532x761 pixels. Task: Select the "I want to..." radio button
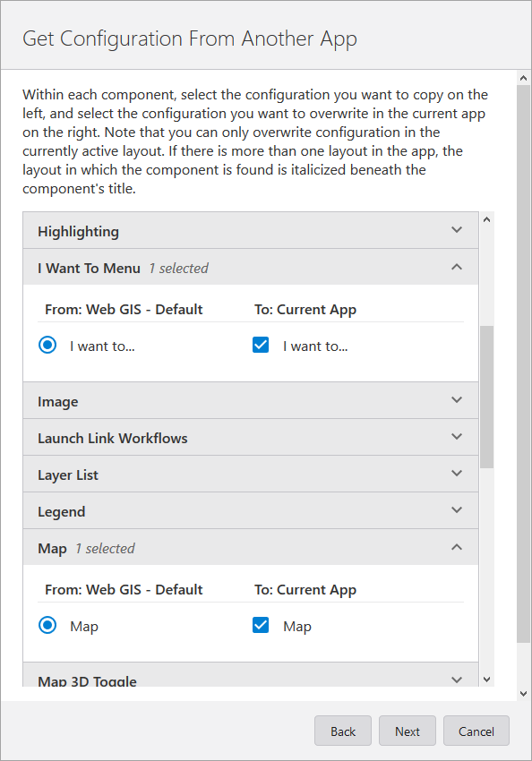click(47, 344)
